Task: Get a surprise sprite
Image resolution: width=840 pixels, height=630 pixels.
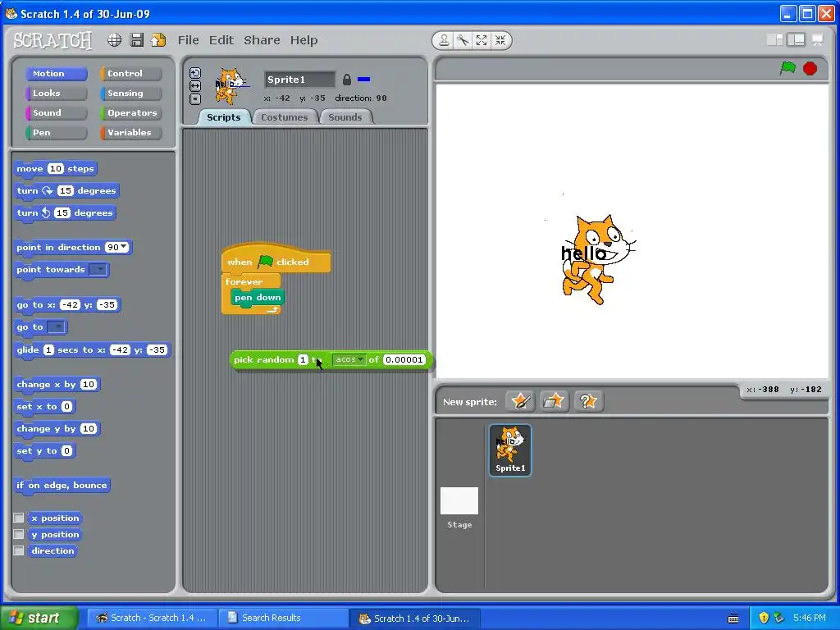Action: (x=588, y=401)
